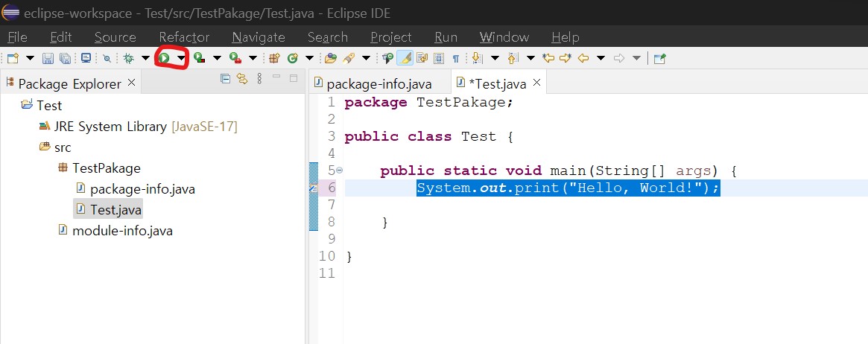Click the Save All icon

(65, 58)
